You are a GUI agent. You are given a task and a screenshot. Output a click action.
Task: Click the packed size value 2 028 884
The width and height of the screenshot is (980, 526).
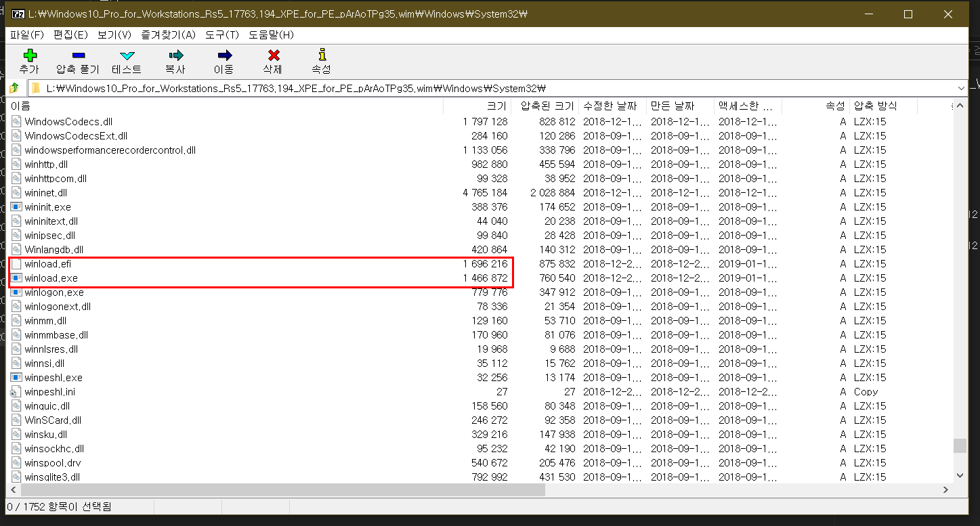[x=552, y=193]
